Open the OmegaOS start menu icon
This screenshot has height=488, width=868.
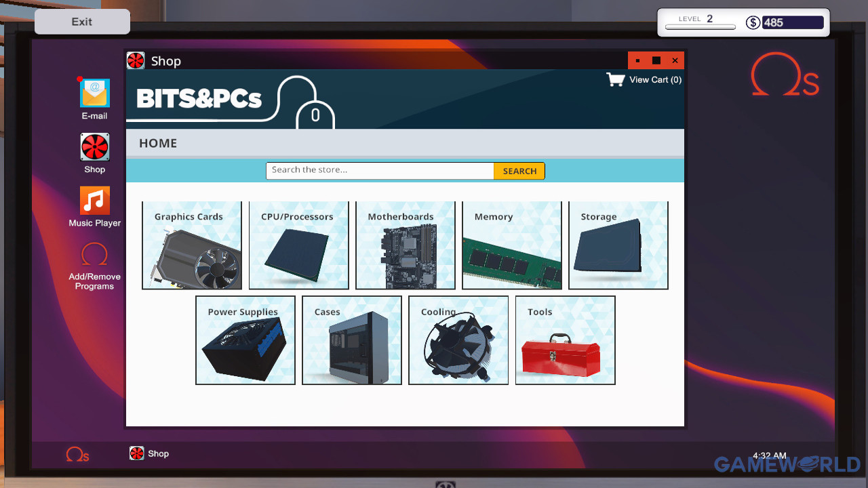click(x=77, y=454)
